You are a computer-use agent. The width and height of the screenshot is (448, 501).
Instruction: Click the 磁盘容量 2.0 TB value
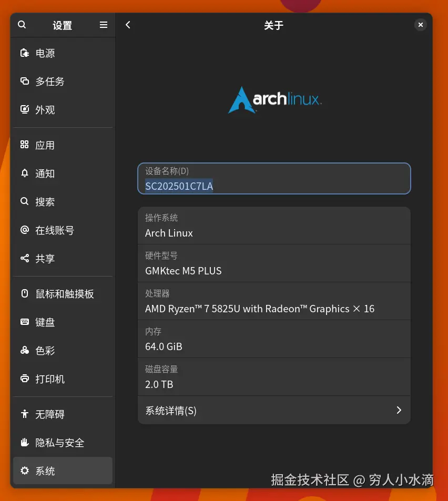pos(159,384)
